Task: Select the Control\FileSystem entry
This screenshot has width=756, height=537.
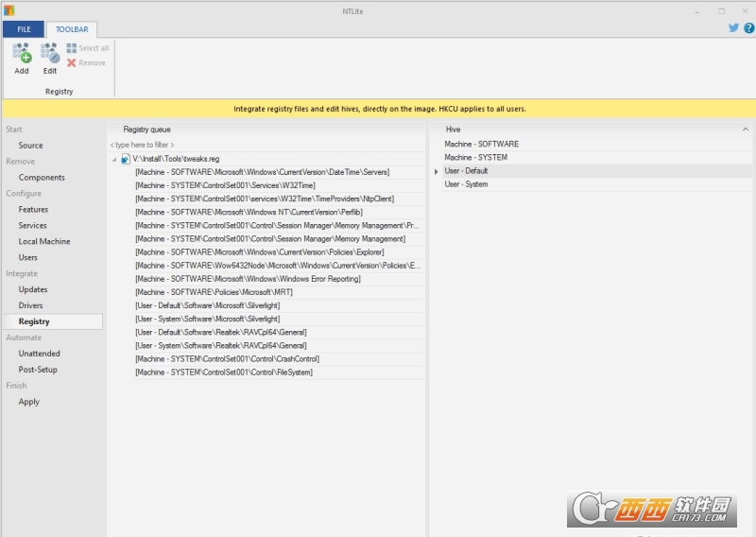Action: (279, 372)
